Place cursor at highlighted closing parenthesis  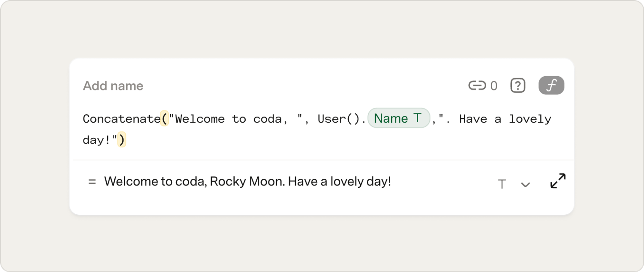122,140
